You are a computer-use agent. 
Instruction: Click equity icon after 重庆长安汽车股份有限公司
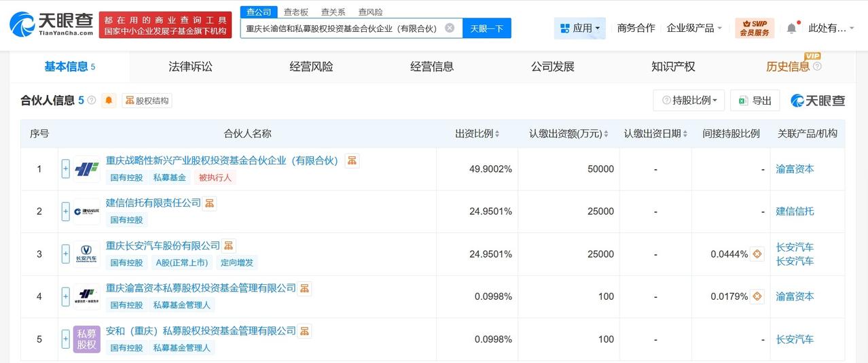(229, 245)
